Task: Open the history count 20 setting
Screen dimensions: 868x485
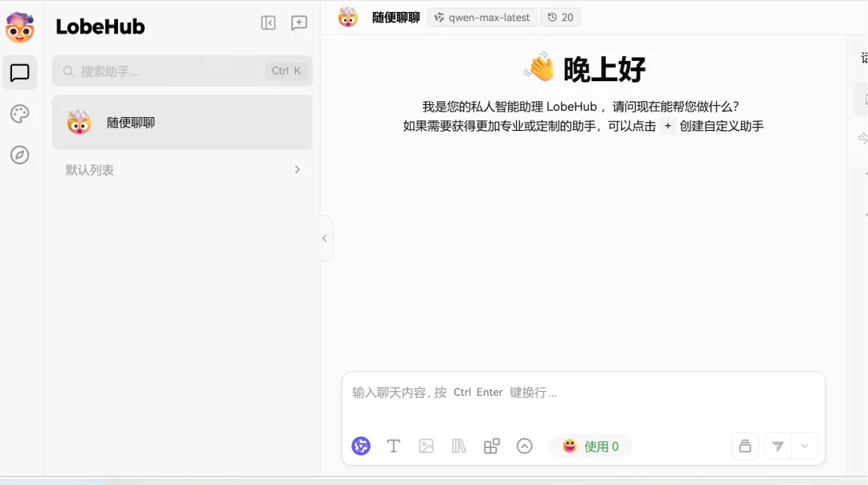Action: click(x=560, y=18)
